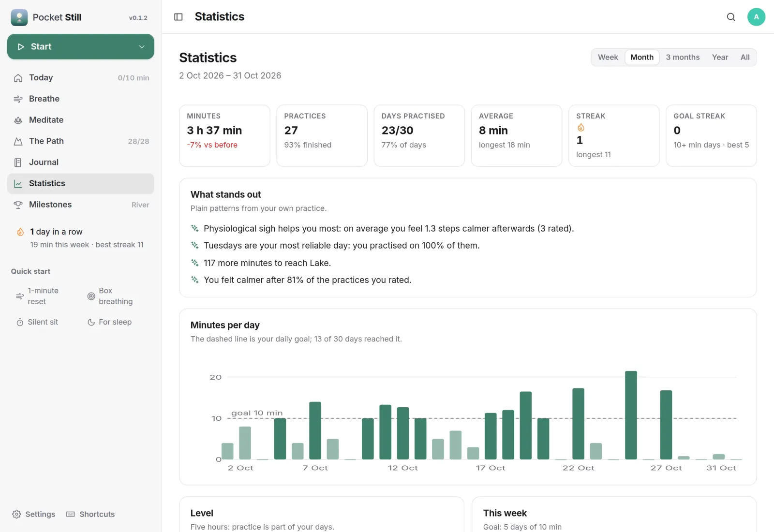Click the v0.1.2 version label
774x532 pixels.
point(138,18)
